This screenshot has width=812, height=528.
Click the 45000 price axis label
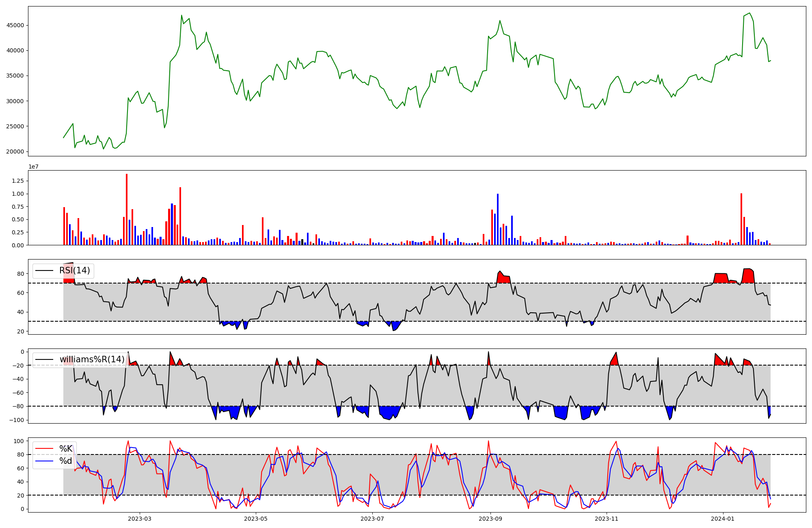click(15, 25)
